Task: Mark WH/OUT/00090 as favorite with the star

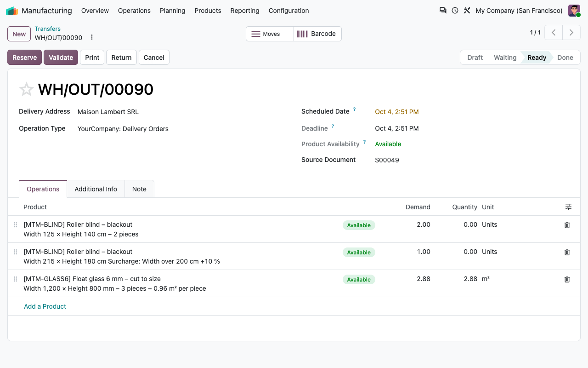Action: (26, 89)
